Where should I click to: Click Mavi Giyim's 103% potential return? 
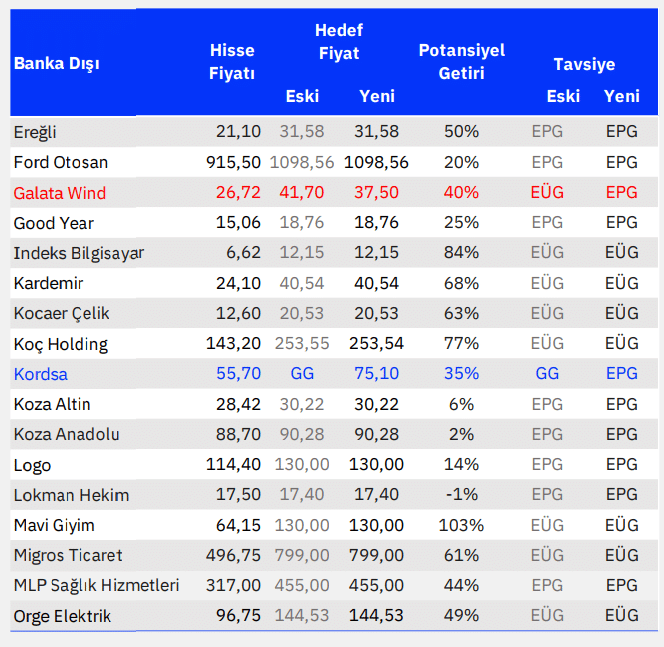point(461,525)
